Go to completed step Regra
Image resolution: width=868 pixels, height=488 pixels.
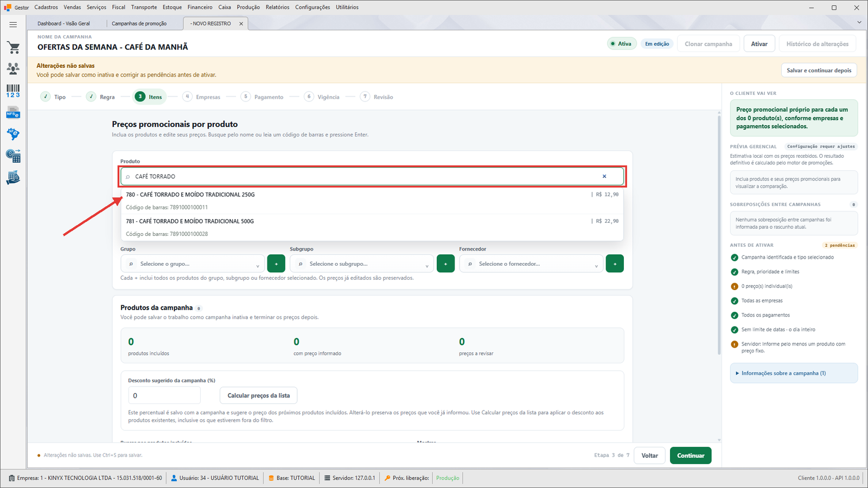click(100, 97)
